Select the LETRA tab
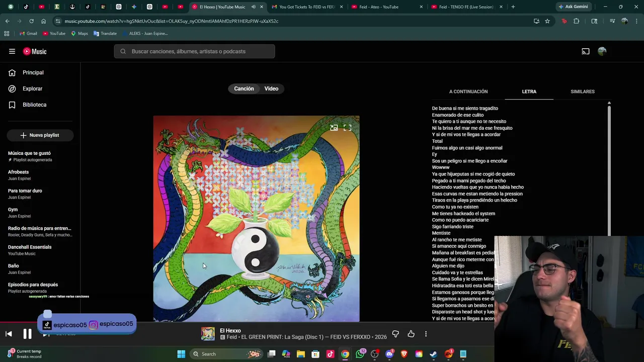 [x=529, y=92]
